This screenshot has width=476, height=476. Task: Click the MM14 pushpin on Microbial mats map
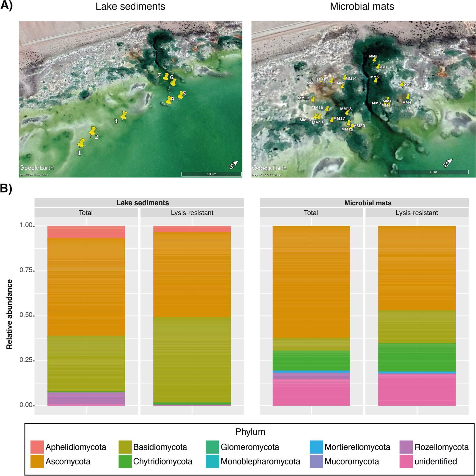click(315, 116)
